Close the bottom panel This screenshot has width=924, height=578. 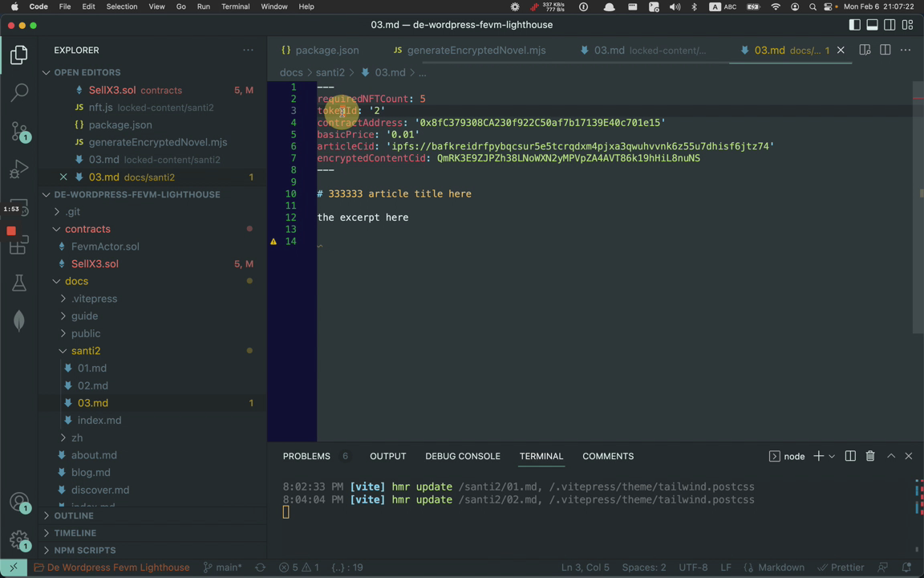tap(908, 456)
